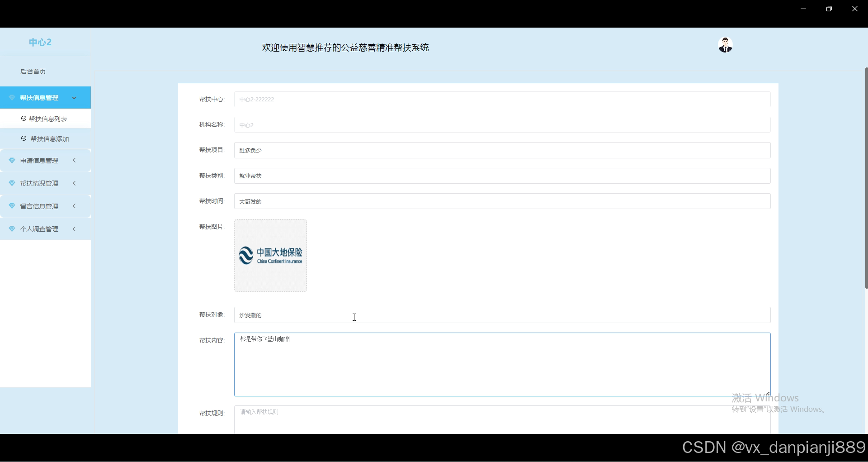Select 申请信息管理 menu
The image size is (868, 462).
click(x=45, y=161)
